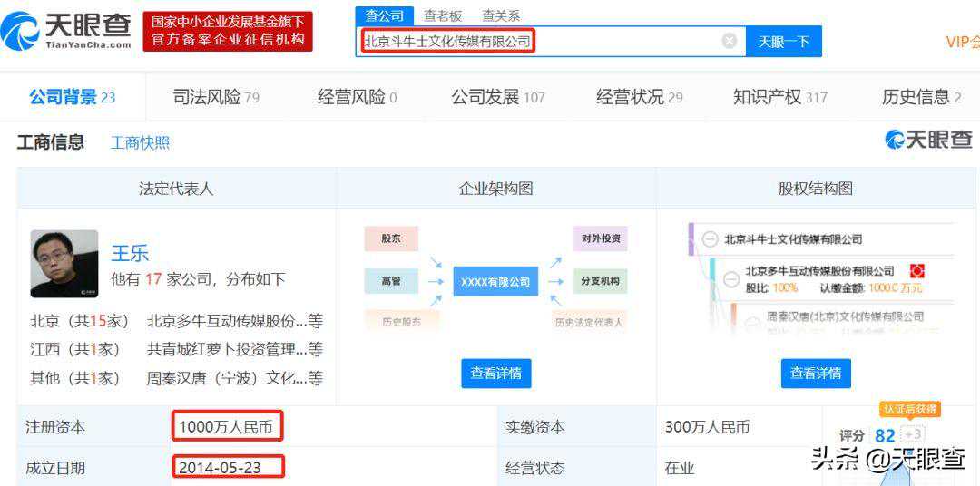Collapse the 北京斗牛士文化传媒有限公司 tree node

tap(710, 239)
